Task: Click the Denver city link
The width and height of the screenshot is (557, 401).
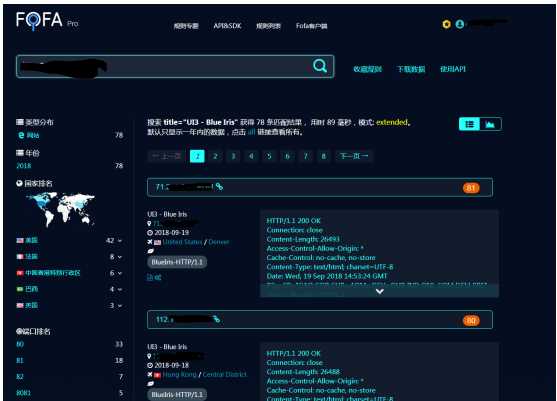Action: click(x=219, y=242)
